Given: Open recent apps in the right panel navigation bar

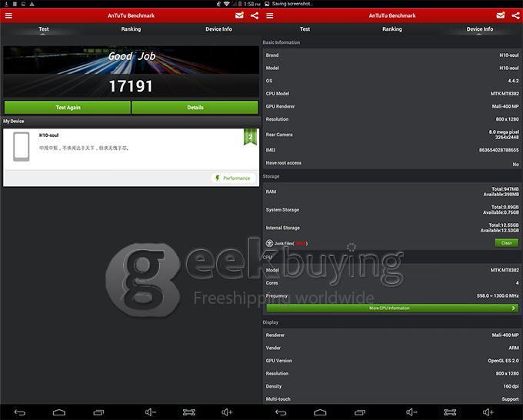Looking at the screenshot, I should [x=359, y=412].
